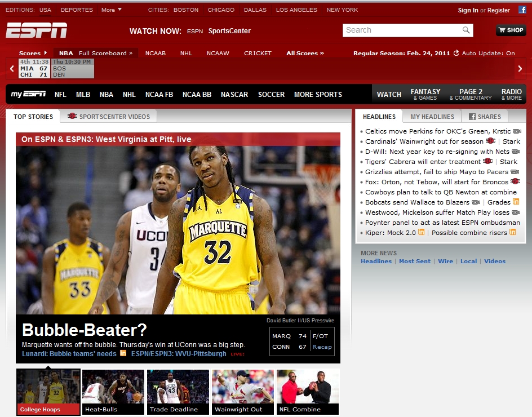Expand the Scores arrow menu
The width and height of the screenshot is (532, 417).
pos(33,53)
